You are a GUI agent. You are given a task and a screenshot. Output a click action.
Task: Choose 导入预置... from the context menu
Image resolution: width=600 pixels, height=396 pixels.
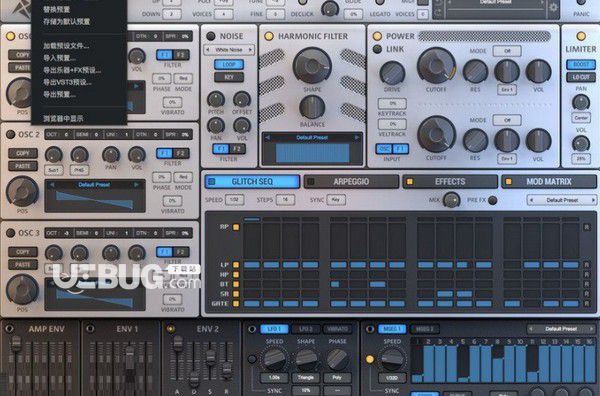[59, 58]
